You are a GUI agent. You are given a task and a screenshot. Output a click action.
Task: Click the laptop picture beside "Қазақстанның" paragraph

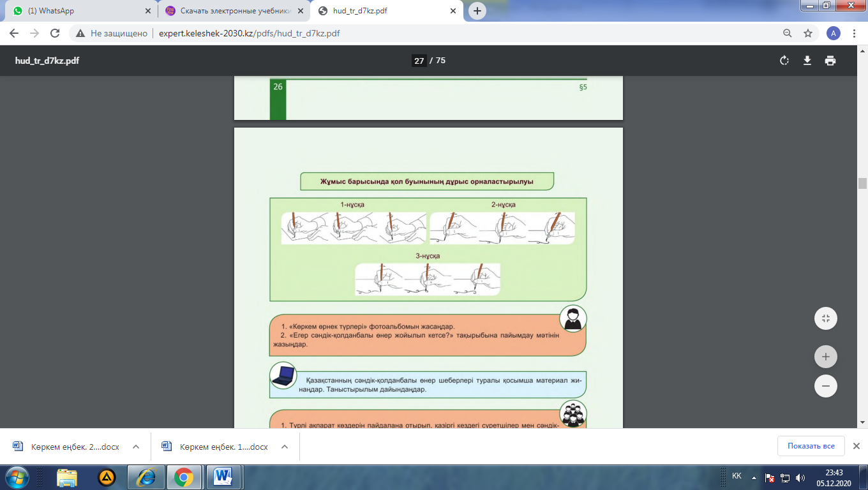(x=283, y=375)
